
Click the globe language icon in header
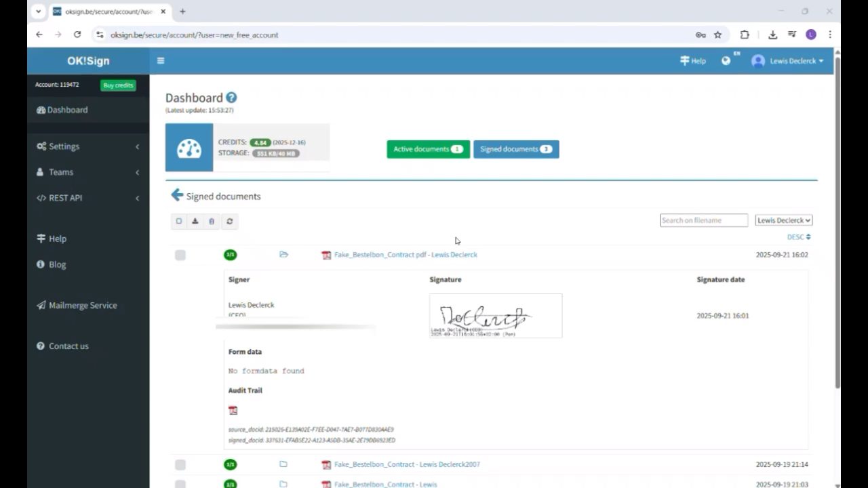pyautogui.click(x=726, y=61)
